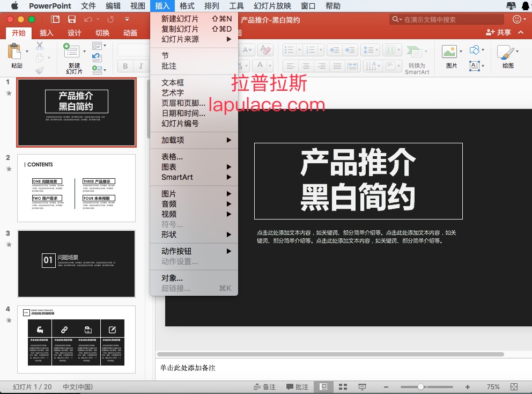This screenshot has height=394, width=532.
Task: Start slideshow from status bar icon
Action: pos(363,386)
